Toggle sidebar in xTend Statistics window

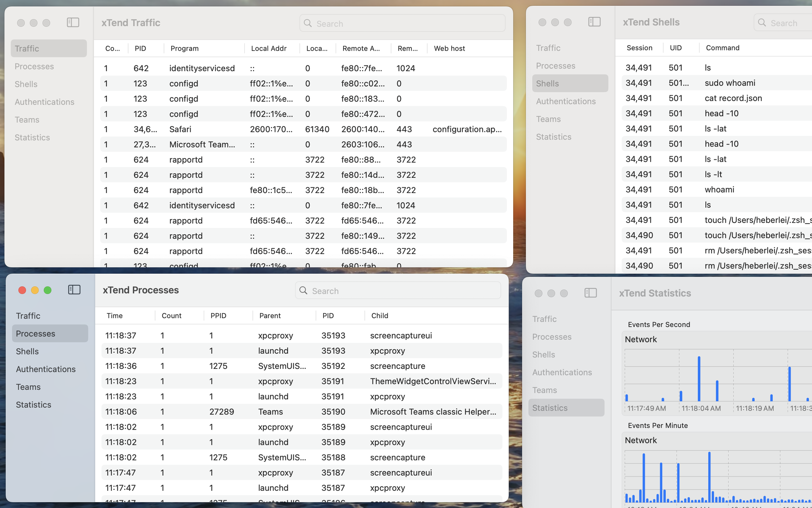tap(590, 293)
